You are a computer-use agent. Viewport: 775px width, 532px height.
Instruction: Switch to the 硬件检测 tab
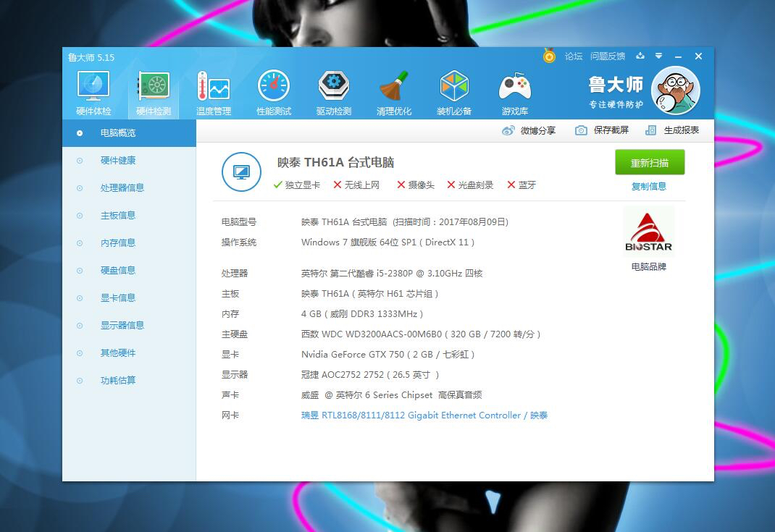pos(153,90)
